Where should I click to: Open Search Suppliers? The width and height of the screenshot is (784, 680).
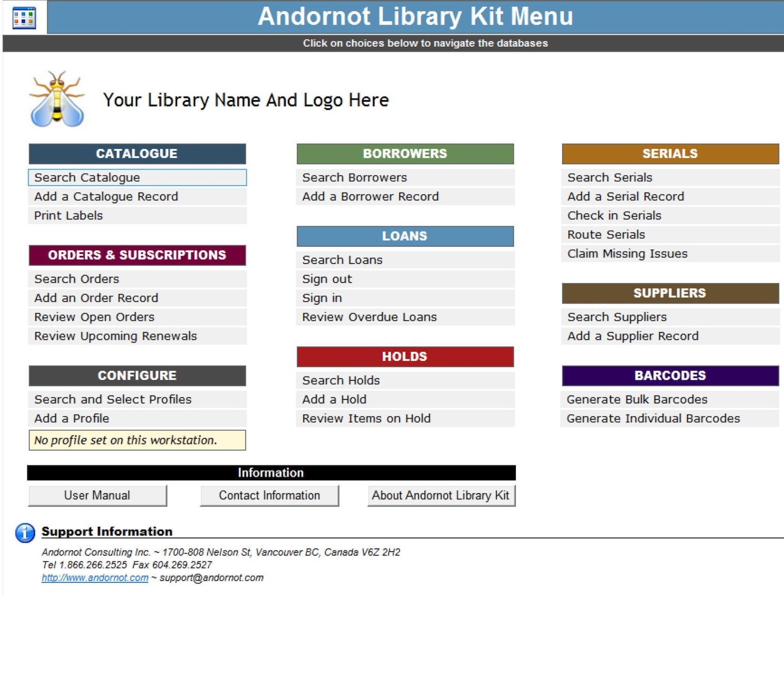click(671, 317)
